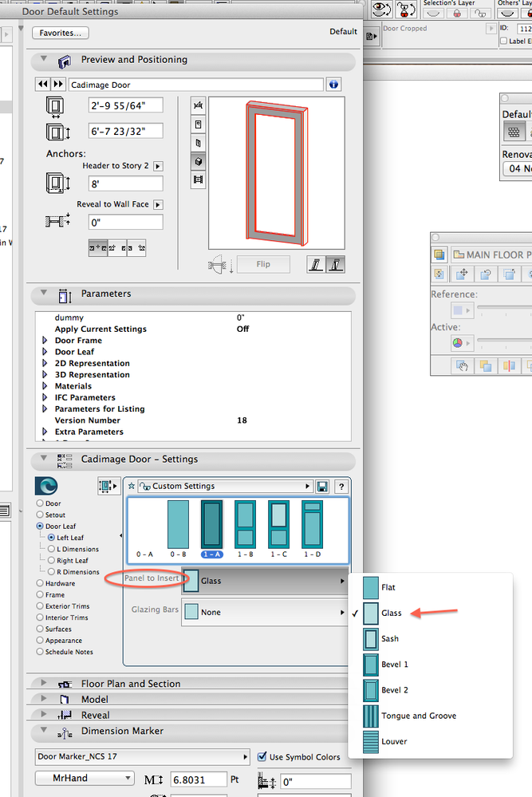Open the door navigation pop-up icon

tap(108, 486)
